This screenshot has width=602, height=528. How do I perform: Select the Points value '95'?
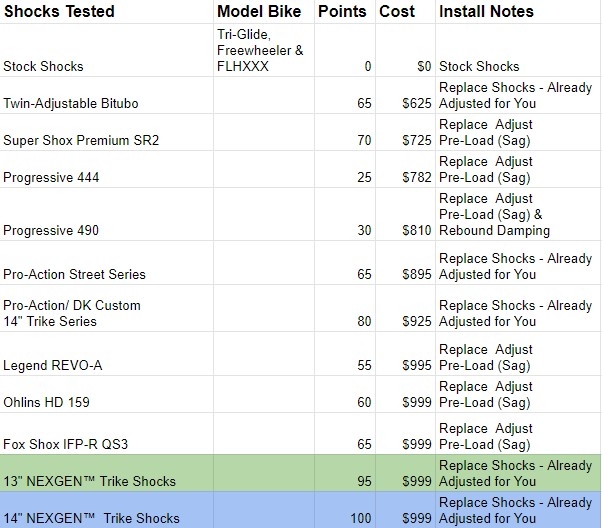click(344, 473)
